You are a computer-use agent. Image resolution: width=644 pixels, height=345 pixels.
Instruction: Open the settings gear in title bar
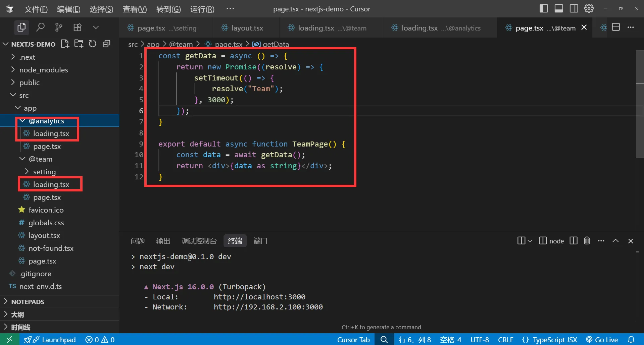[589, 8]
